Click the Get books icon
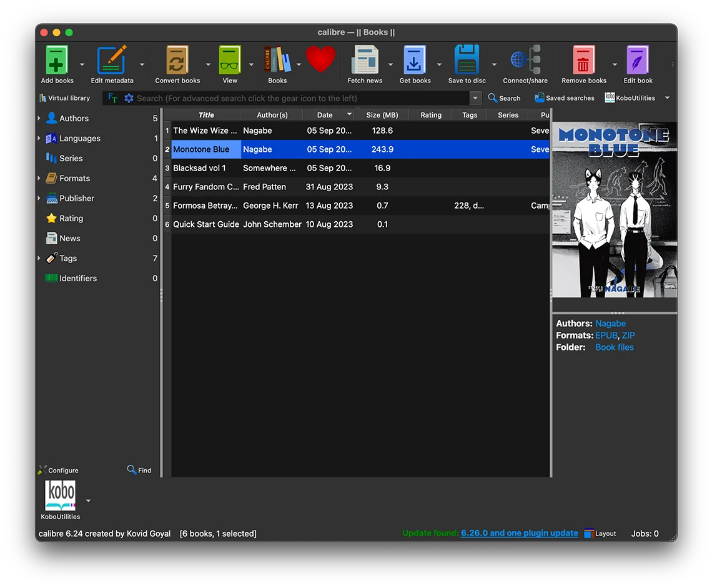Screen dimensions: 712x588 pos(415,59)
